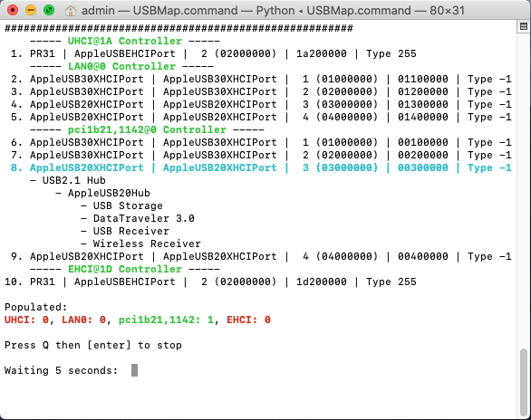Click the pci1b21,1142@0 Controller heading
The height and width of the screenshot is (420, 531).
coord(147,129)
